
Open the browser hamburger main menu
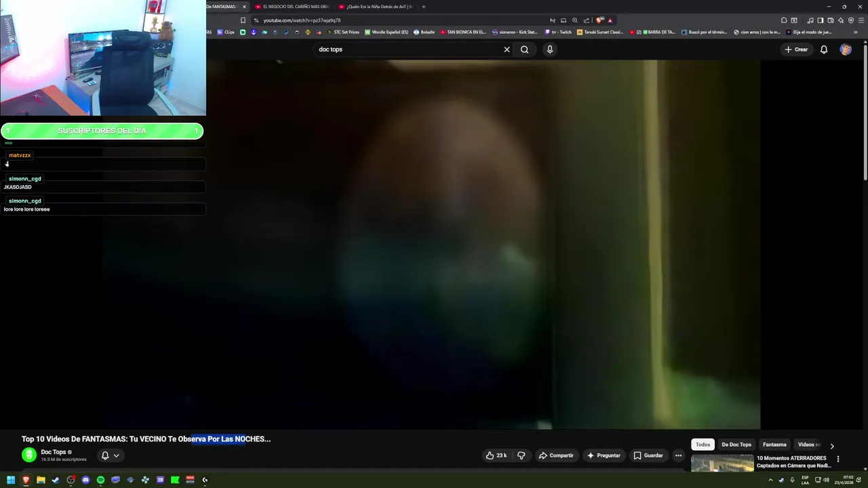(x=861, y=20)
